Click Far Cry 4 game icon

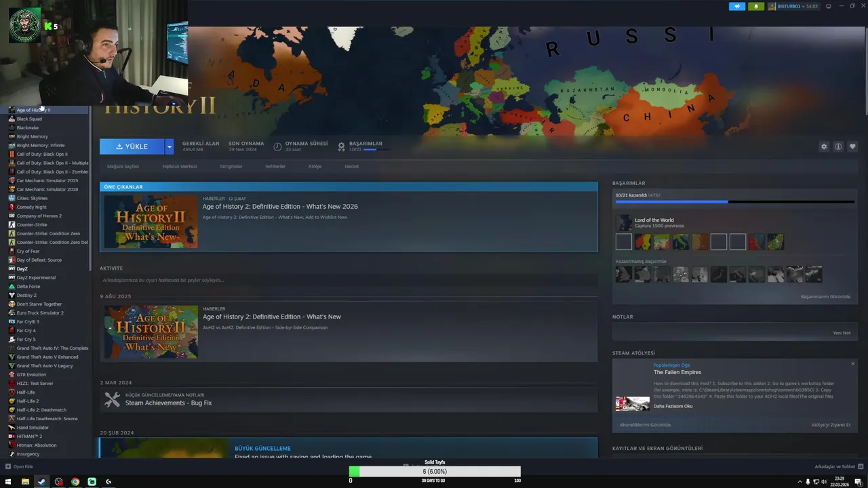tap(12, 330)
